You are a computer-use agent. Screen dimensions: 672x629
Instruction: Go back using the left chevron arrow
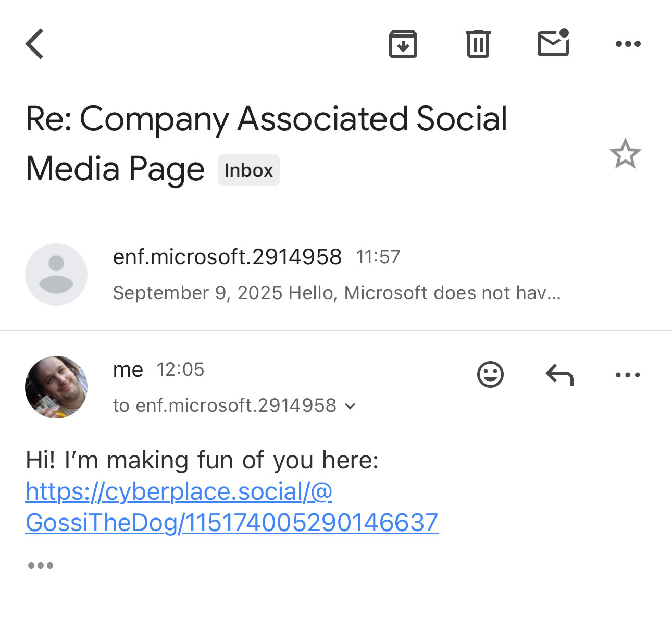[x=35, y=44]
